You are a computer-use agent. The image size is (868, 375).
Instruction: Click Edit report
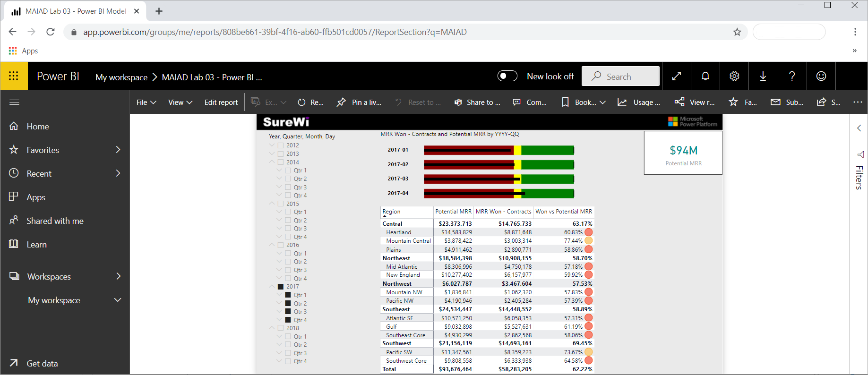(x=221, y=102)
